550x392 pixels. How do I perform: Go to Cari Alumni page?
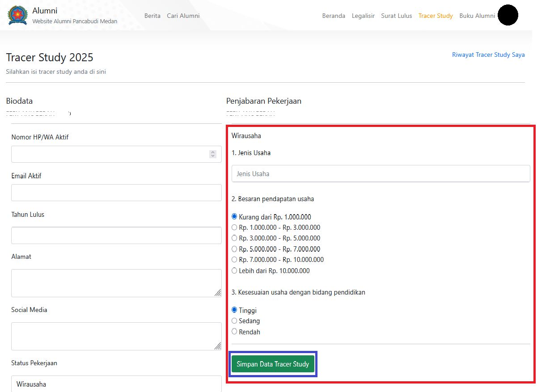[183, 16]
